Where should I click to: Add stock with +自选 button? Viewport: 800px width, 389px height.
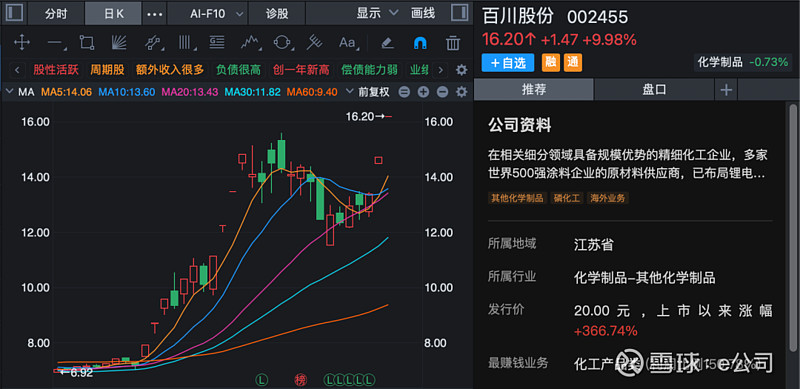tap(508, 63)
